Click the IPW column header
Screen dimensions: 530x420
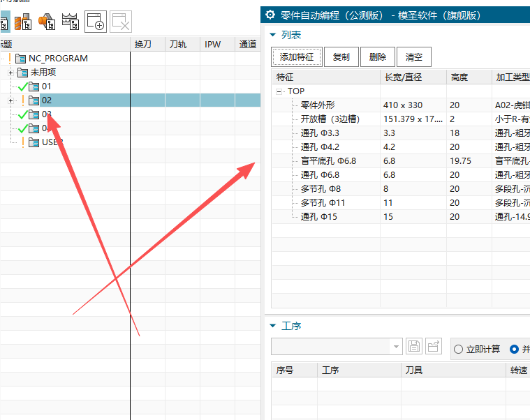click(217, 44)
